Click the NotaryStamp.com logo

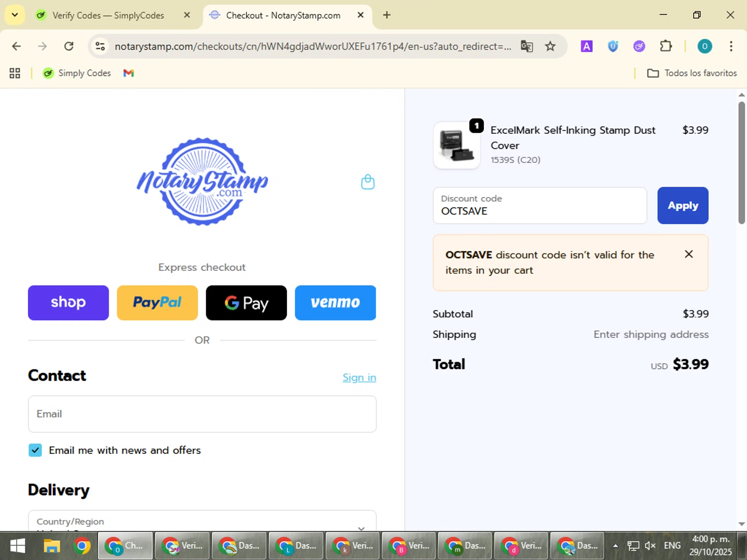[x=202, y=182]
